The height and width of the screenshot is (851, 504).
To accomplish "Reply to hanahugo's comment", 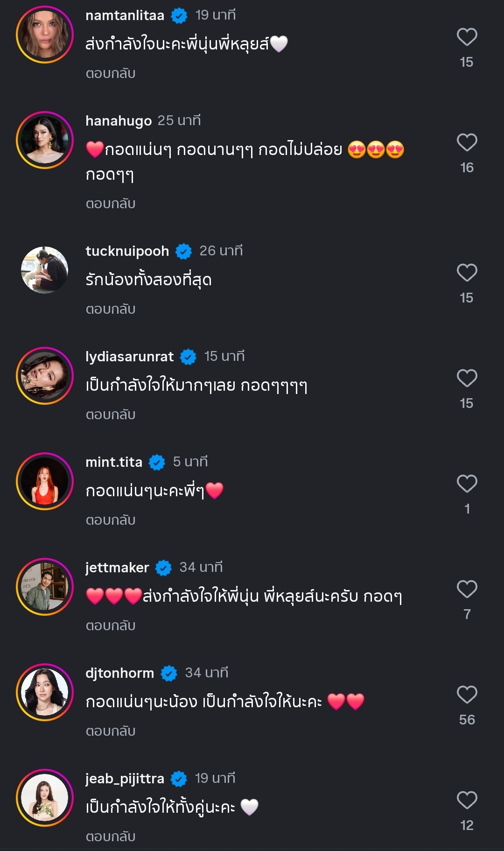I will point(111,204).
